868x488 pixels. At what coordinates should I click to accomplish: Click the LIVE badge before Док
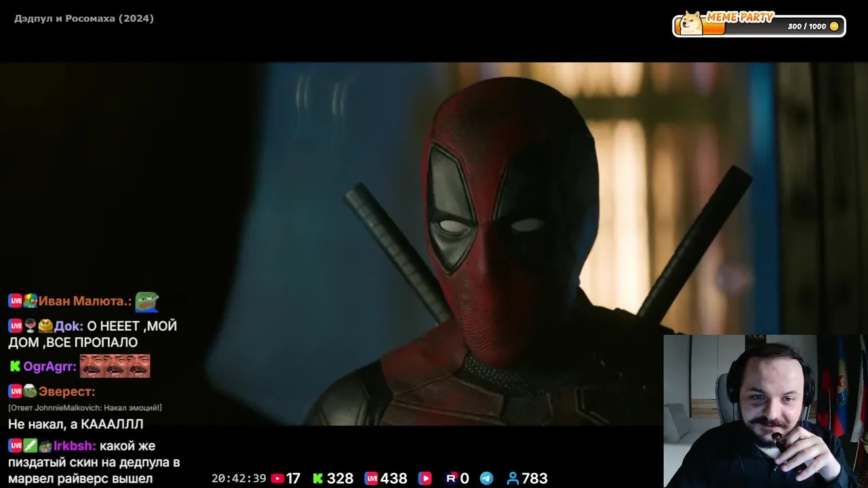coord(15,326)
